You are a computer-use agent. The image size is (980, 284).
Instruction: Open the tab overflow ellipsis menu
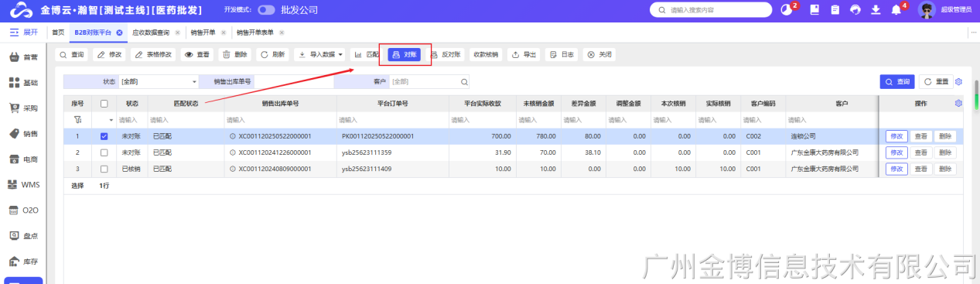973,32
